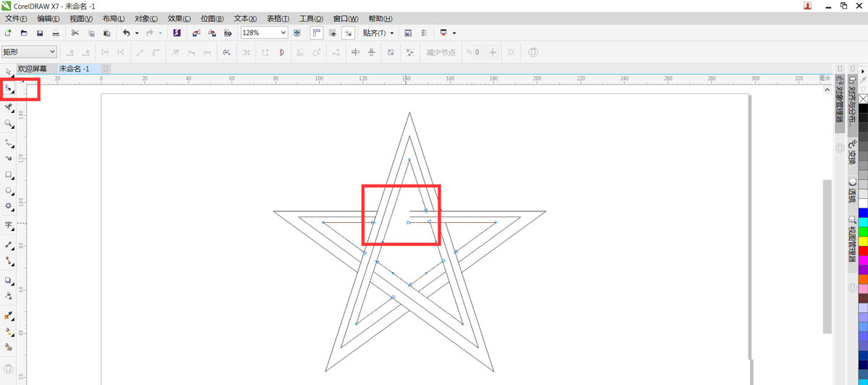Click the 减少节点 button
Viewport: 868px width, 385px height.
click(441, 52)
